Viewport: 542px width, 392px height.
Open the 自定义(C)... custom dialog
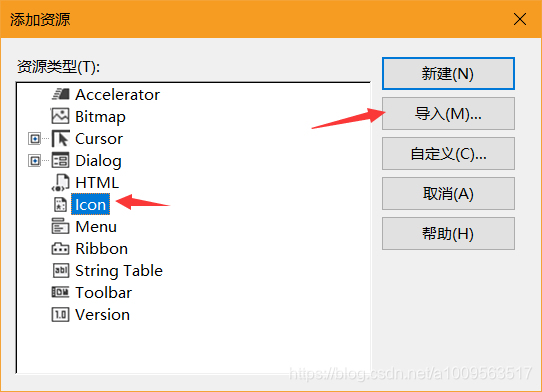448,153
